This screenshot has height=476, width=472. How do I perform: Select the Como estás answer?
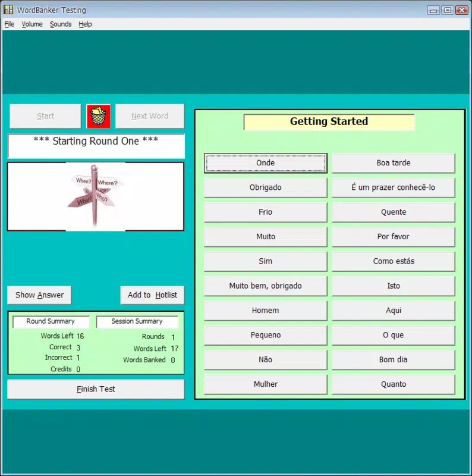point(394,261)
